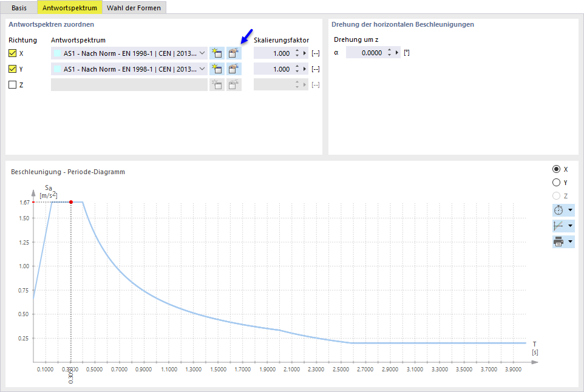Click the Y scaling factor input field
This screenshot has height=392, width=584.
click(x=273, y=69)
